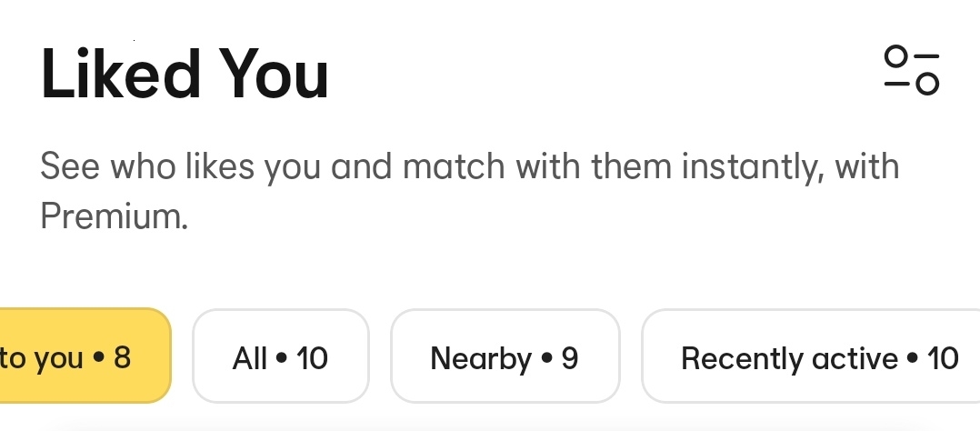
Task: Open the filter settings sliders icon
Action: point(912,70)
